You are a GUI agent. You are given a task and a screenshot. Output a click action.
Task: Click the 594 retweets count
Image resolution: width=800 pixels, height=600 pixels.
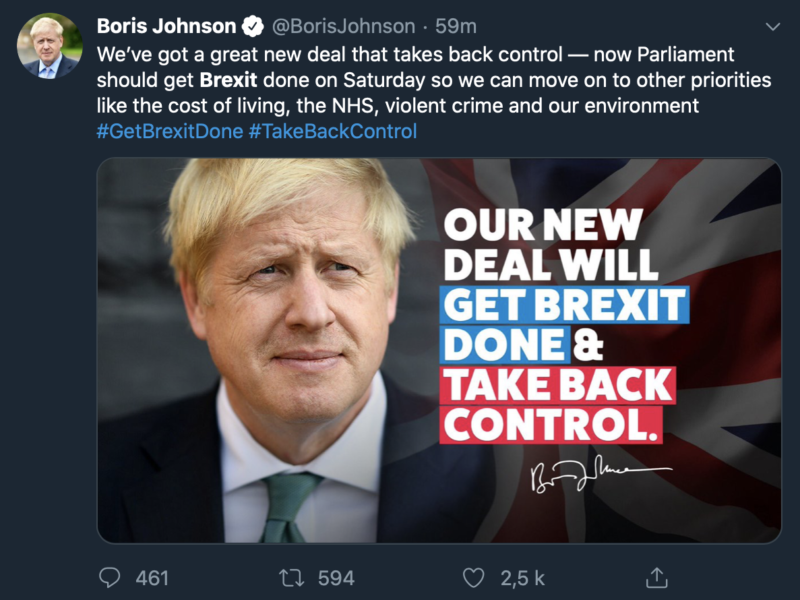pyautogui.click(x=336, y=577)
